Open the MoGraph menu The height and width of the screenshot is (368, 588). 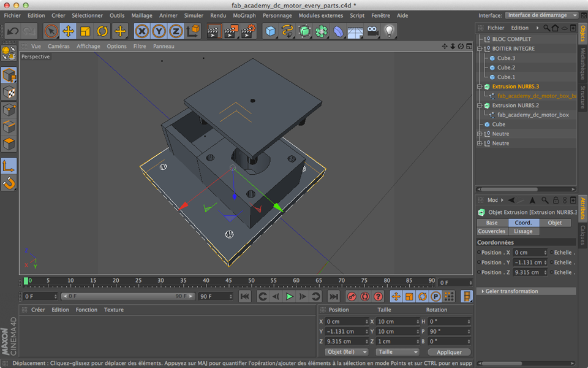(244, 15)
